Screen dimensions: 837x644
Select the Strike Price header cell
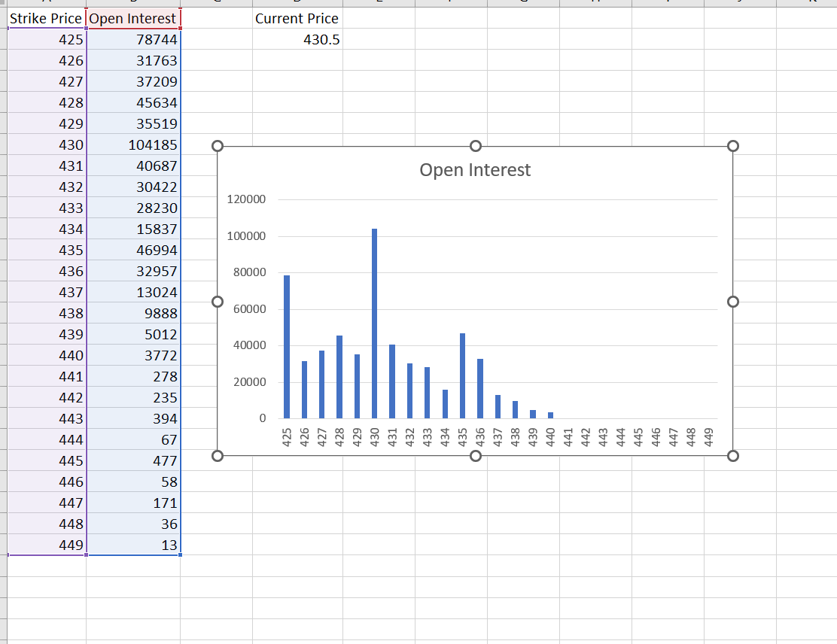point(45,18)
